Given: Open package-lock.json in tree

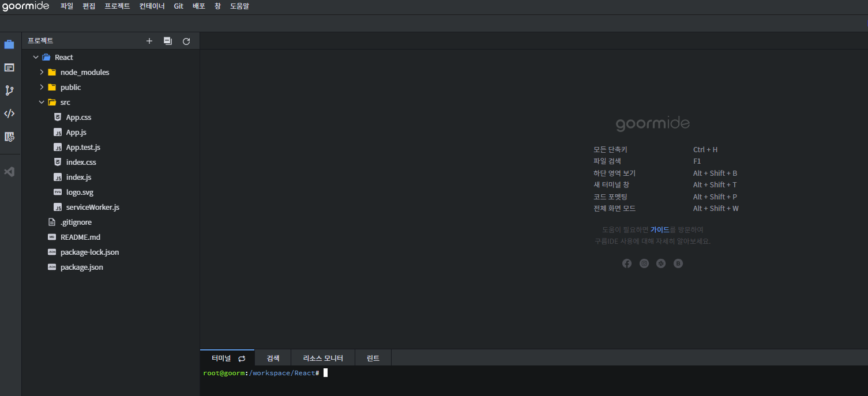Looking at the screenshot, I should [x=90, y=252].
